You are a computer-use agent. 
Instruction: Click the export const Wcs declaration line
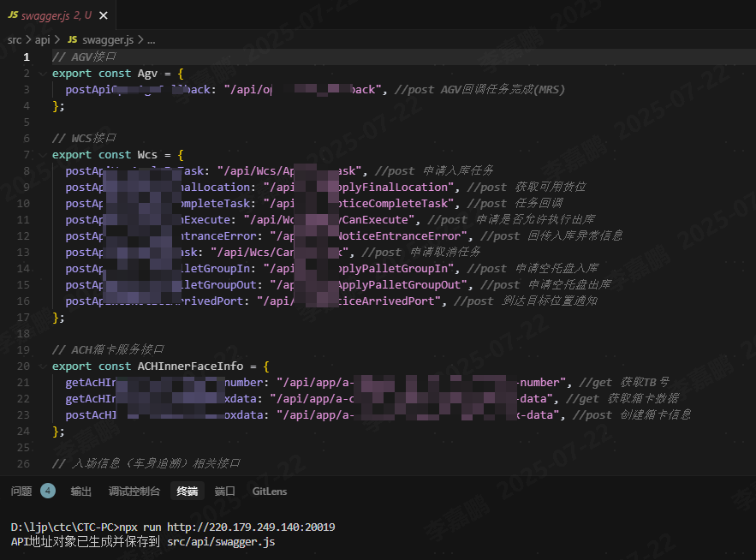[x=117, y=155]
